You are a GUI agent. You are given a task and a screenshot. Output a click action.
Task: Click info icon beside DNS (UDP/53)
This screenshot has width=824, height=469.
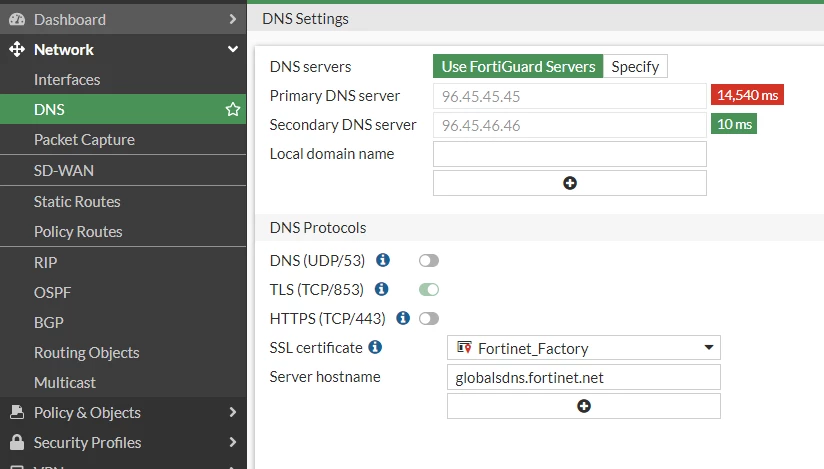tap(383, 260)
